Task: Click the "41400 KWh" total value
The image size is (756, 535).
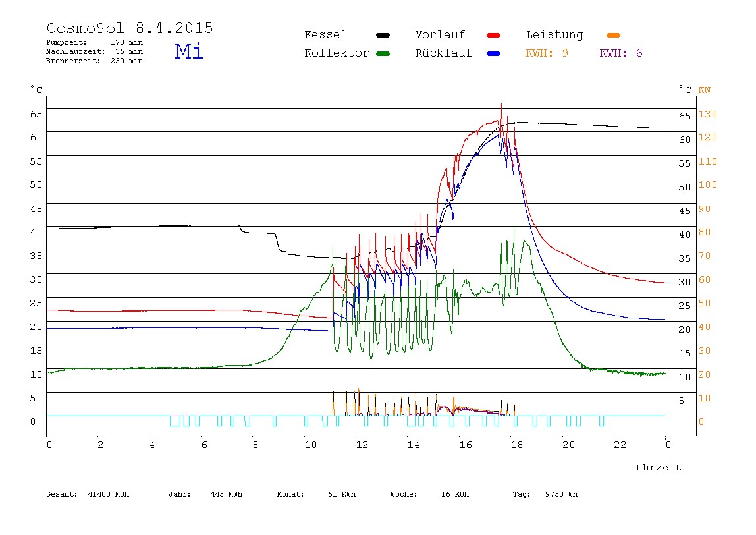Action: (x=109, y=494)
